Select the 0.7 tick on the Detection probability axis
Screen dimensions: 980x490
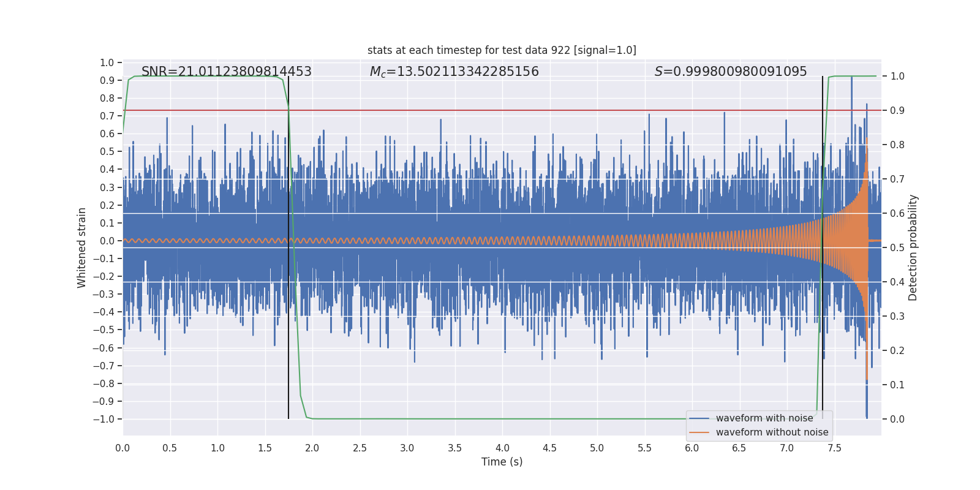[x=897, y=179]
